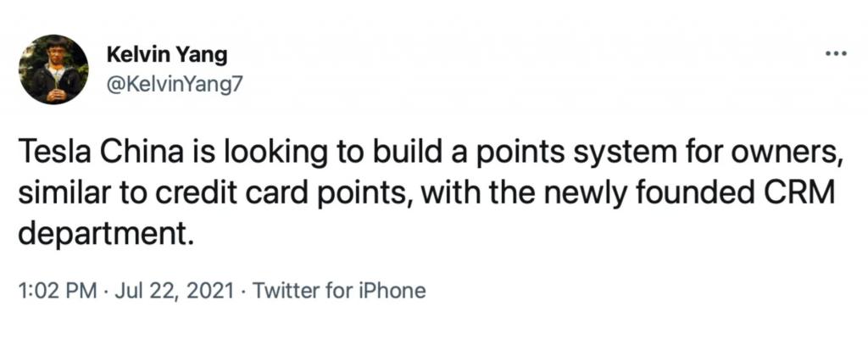
Task: Click the Kelvin Yang display name
Action: [x=166, y=55]
